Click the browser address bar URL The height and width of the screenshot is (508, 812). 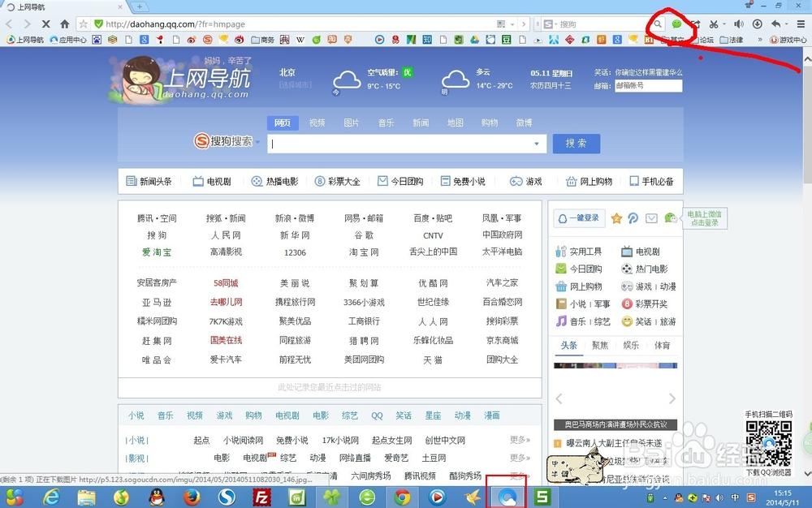click(x=175, y=24)
